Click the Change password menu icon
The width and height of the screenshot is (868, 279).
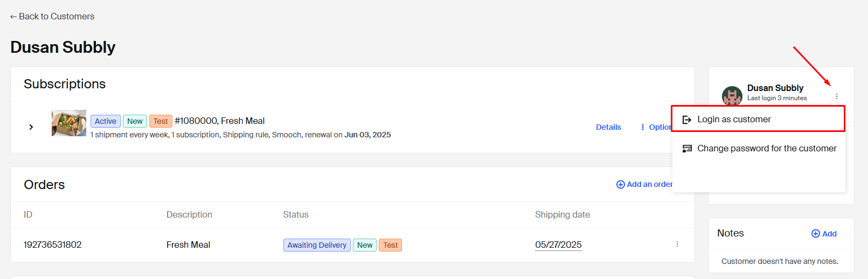tap(687, 149)
